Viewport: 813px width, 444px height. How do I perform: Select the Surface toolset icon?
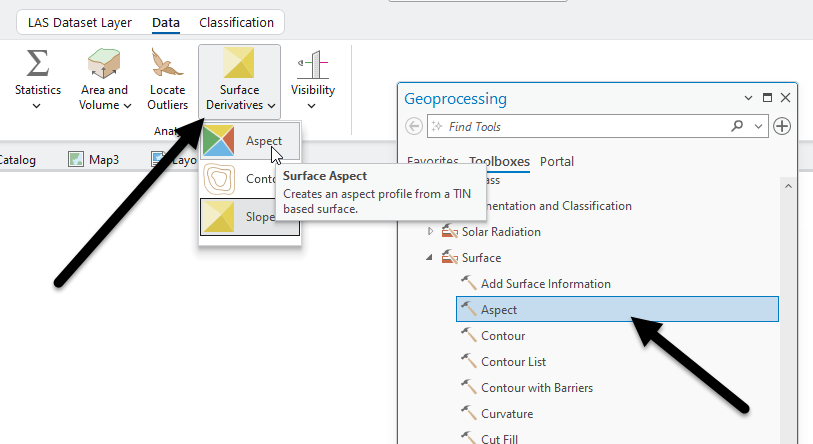point(450,257)
